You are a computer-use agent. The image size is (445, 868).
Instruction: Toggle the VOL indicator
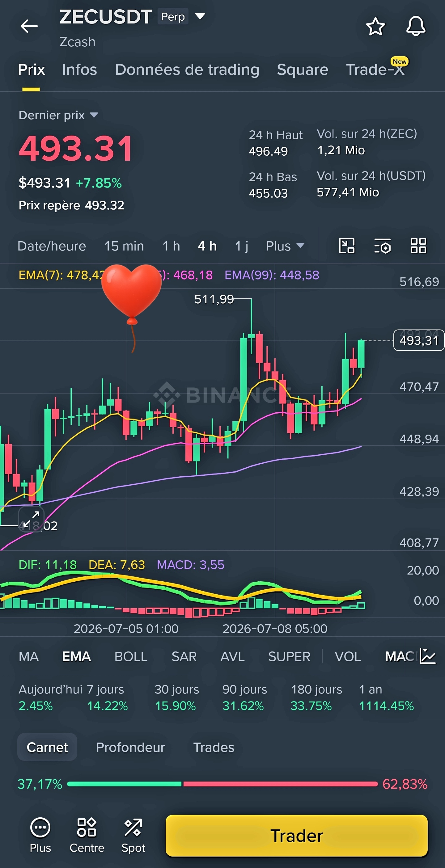point(348,656)
